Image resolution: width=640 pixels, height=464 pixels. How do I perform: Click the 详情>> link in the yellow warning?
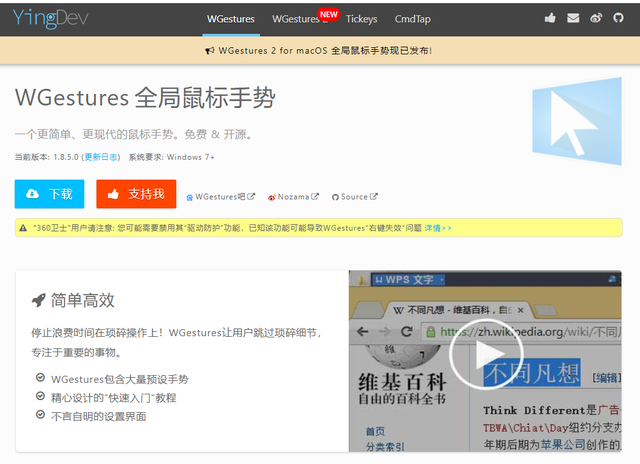(438, 228)
